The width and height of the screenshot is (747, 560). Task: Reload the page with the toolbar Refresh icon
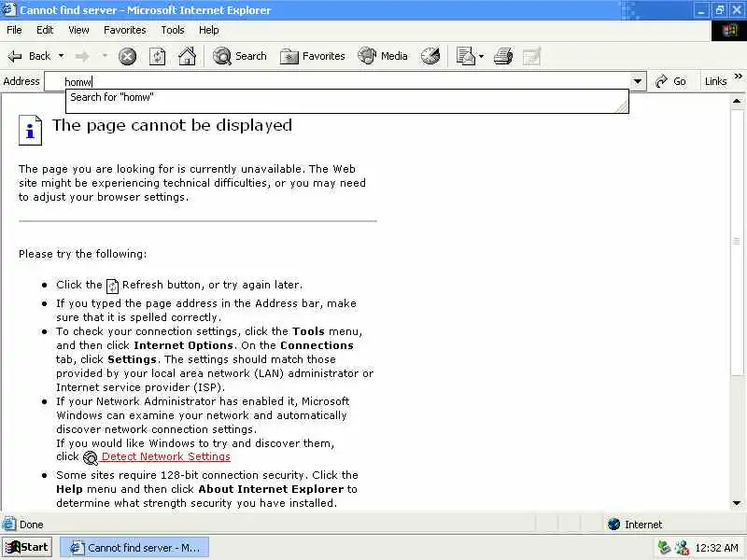157,57
